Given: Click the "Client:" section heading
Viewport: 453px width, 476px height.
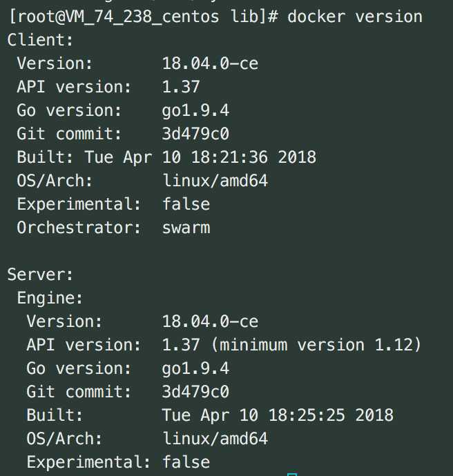Looking at the screenshot, I should pyautogui.click(x=40, y=40).
